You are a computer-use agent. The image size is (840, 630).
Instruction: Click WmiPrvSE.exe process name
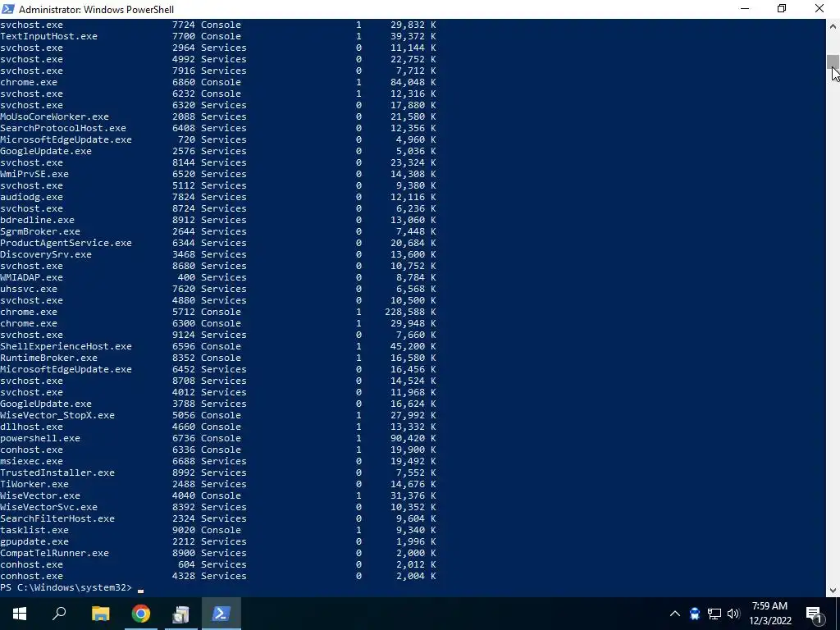pos(34,174)
